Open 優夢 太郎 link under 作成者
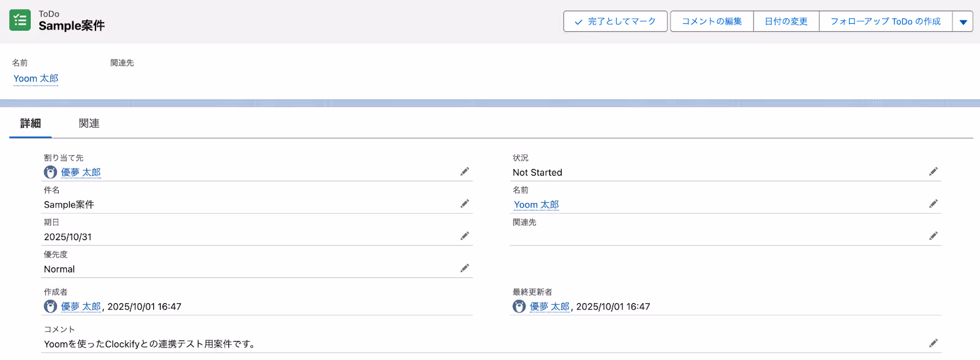The width and height of the screenshot is (980, 360). point(81,306)
